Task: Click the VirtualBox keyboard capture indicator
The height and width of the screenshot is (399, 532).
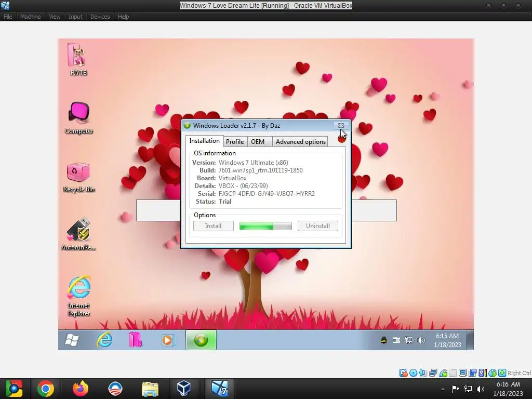Action: 502,373
